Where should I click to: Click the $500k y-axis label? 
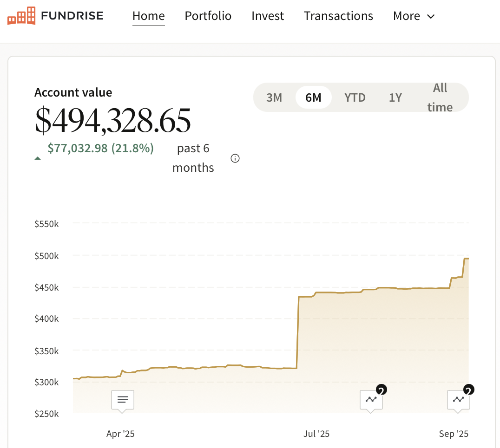coord(46,256)
